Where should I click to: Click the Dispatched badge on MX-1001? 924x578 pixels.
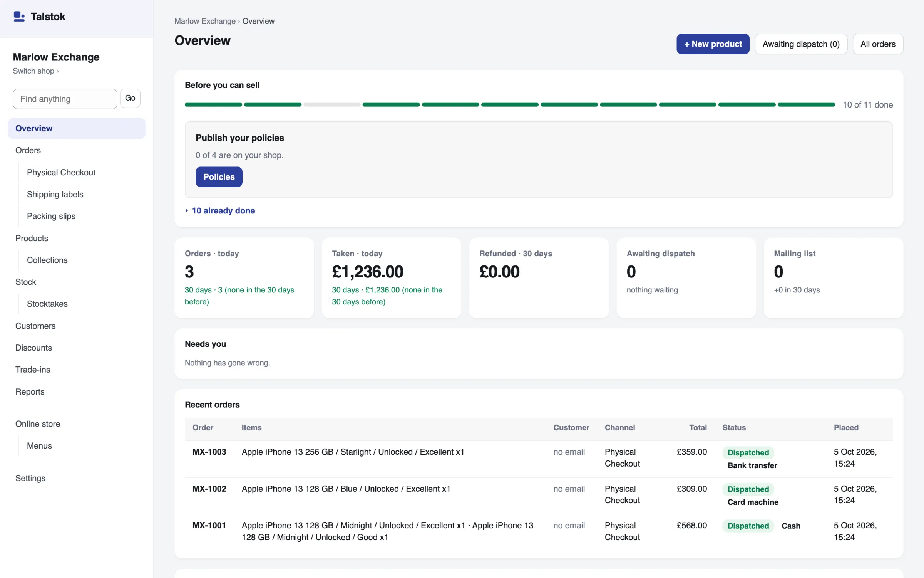(748, 526)
